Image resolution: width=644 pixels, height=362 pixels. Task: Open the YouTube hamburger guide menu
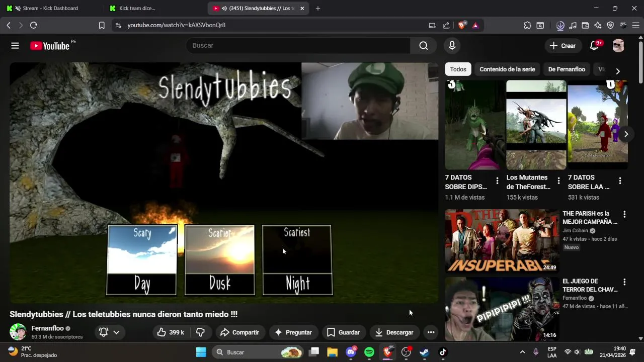tap(15, 46)
